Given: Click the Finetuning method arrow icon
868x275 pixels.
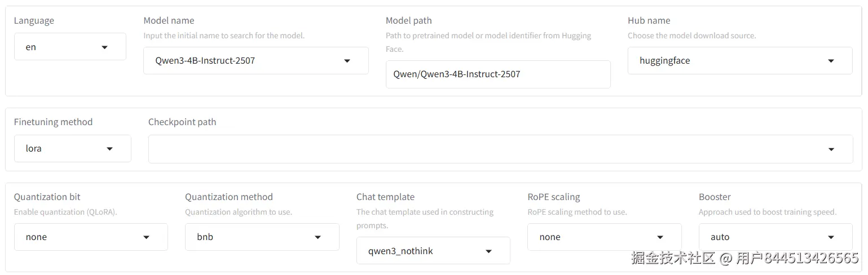Looking at the screenshot, I should click(110, 149).
